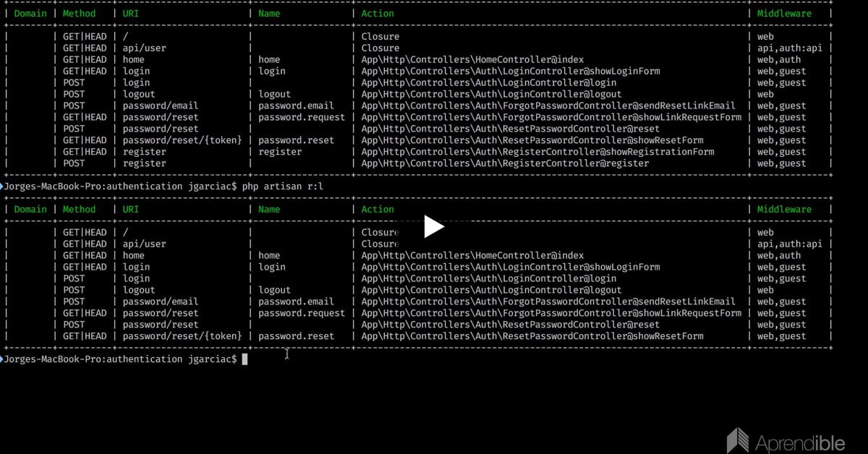Click 'password.email' name in the upper table
The height and width of the screenshot is (454, 868).
pos(297,106)
